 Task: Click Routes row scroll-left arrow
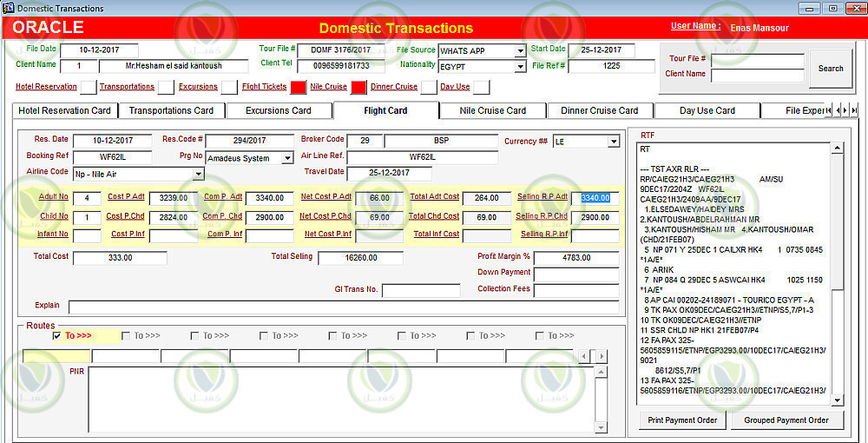click(583, 357)
